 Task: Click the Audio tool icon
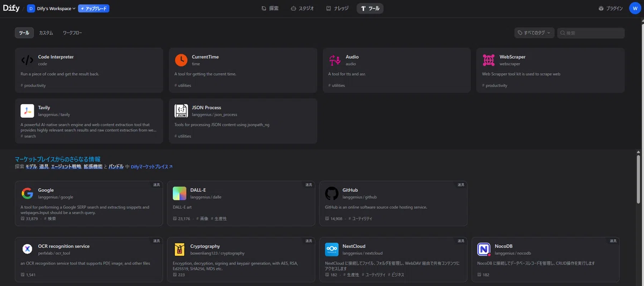point(335,60)
